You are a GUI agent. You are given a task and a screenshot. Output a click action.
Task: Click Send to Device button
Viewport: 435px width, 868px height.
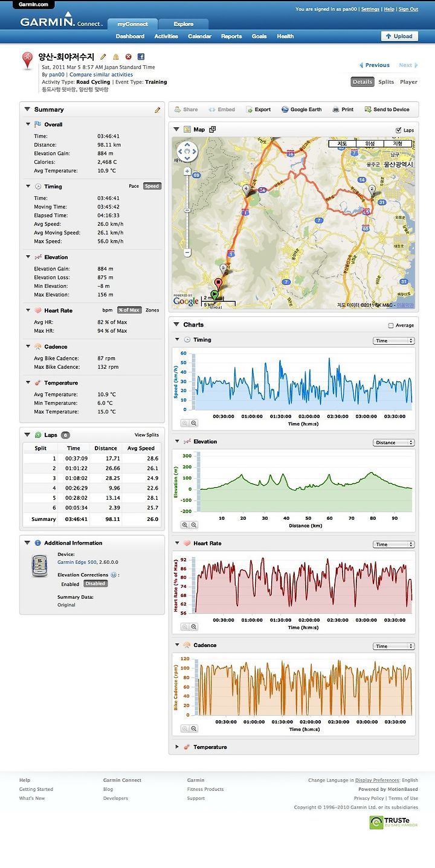click(387, 110)
